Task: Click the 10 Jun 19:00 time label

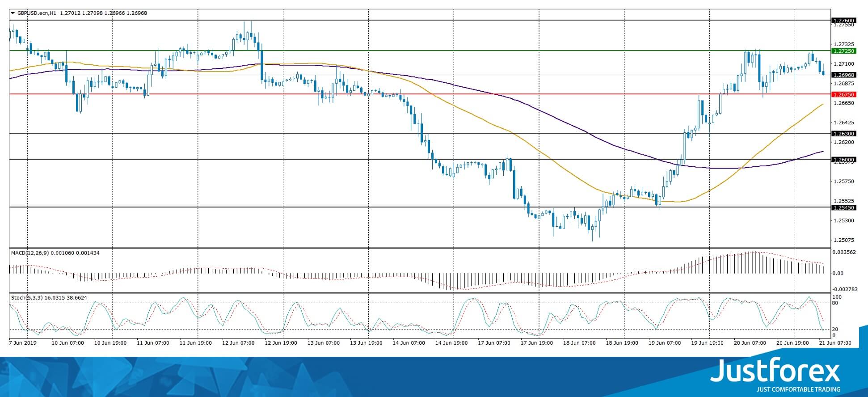Action: point(110,343)
